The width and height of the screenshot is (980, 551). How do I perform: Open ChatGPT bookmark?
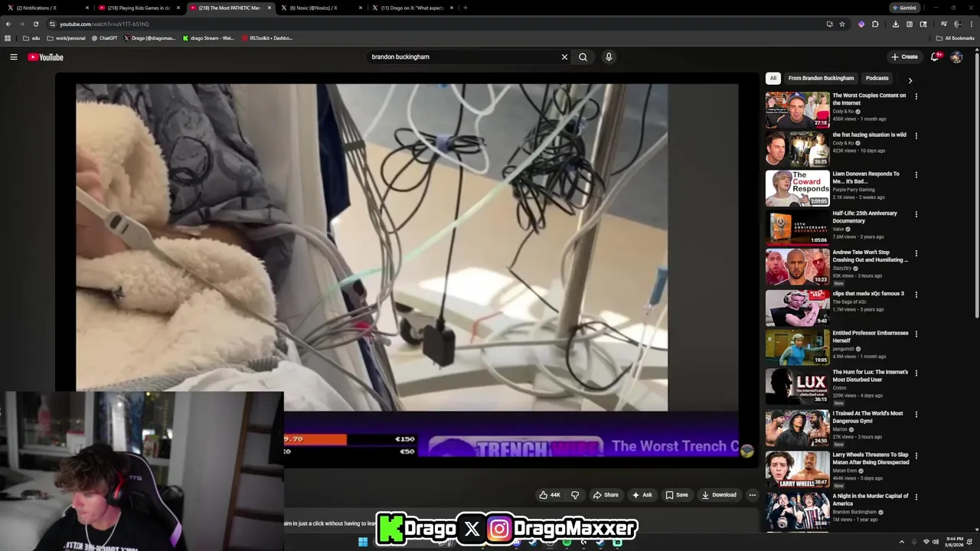[x=104, y=37]
